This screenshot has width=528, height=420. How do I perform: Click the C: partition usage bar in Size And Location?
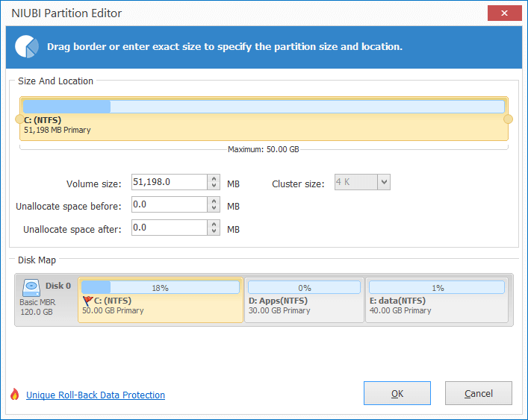[x=264, y=107]
